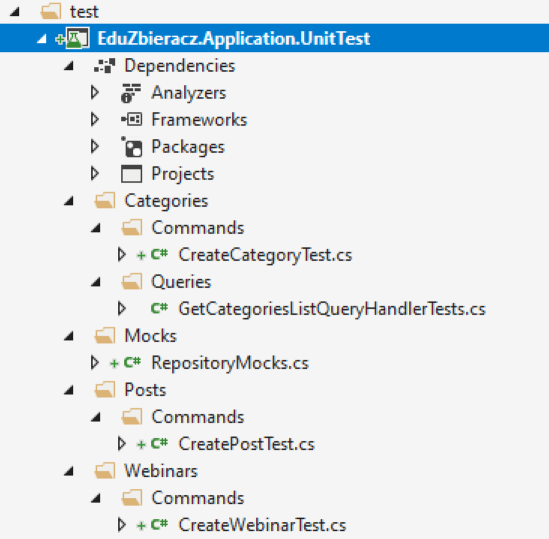549x539 pixels.
Task: Select the test solution folder
Action: (84, 12)
